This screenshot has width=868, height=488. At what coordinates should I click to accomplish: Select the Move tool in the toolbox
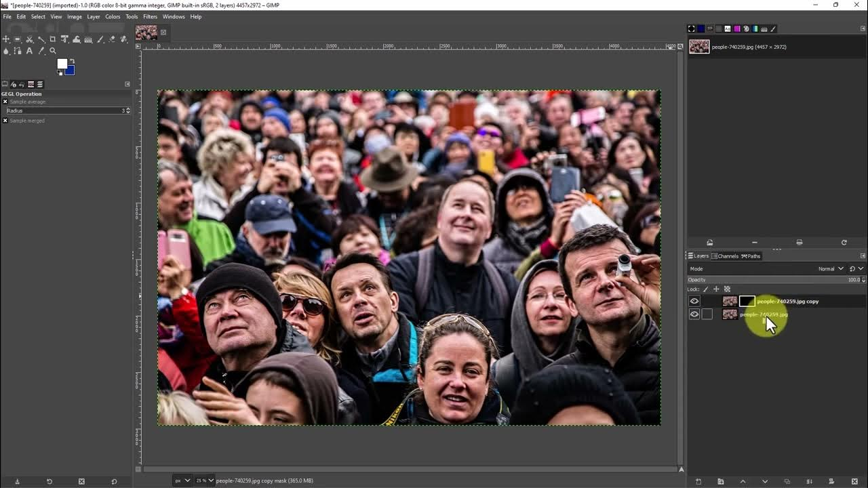pos(6,39)
